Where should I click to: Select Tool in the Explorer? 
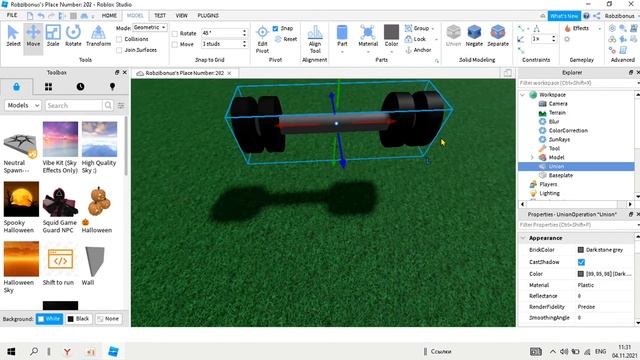click(554, 148)
